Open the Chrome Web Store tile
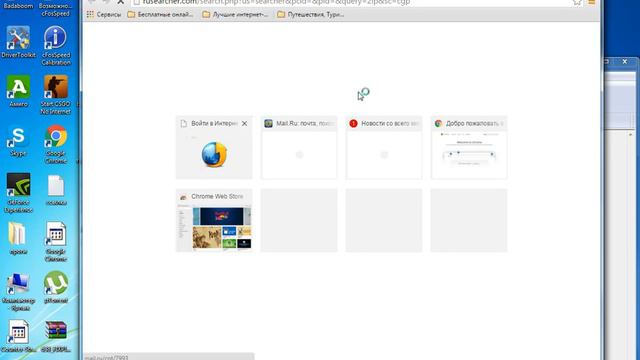This screenshot has width=640, height=360. (214, 220)
